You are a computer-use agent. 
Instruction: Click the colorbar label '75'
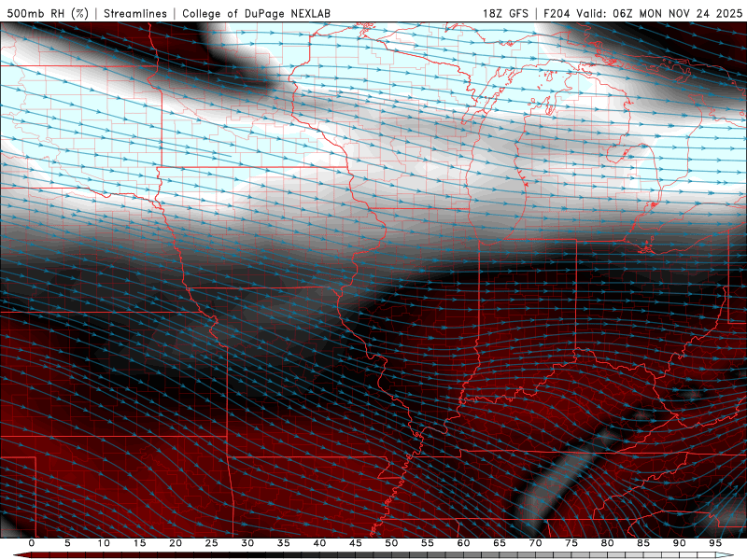(x=571, y=543)
